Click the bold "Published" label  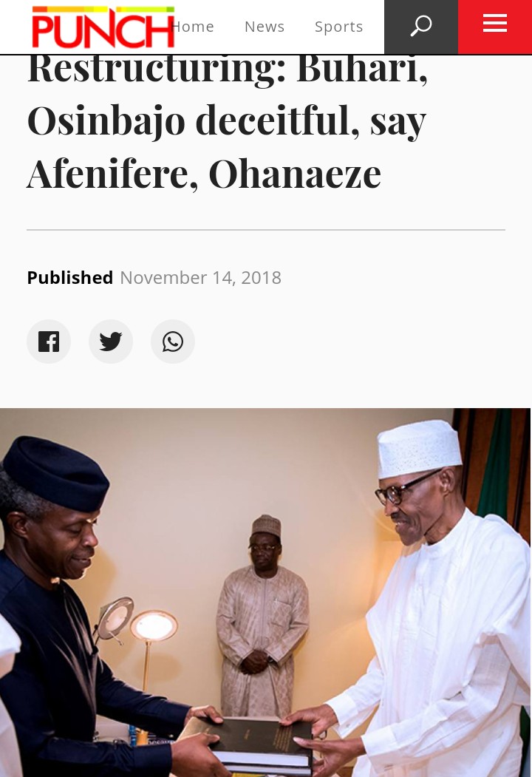[x=70, y=278]
